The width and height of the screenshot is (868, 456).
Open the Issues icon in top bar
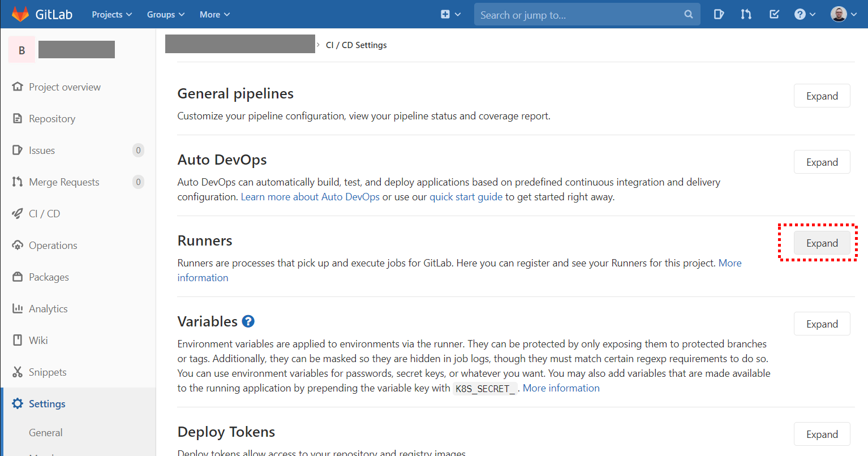point(719,14)
